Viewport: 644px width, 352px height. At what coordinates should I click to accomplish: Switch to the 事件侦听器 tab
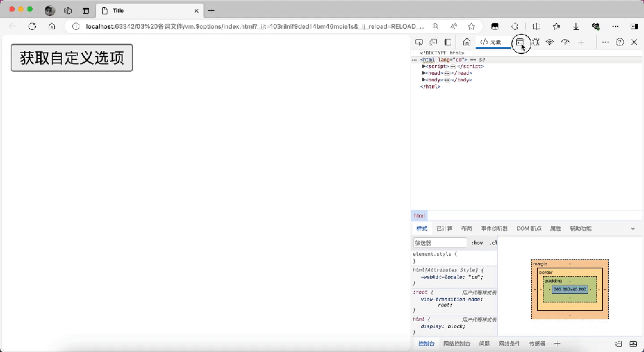(x=494, y=229)
